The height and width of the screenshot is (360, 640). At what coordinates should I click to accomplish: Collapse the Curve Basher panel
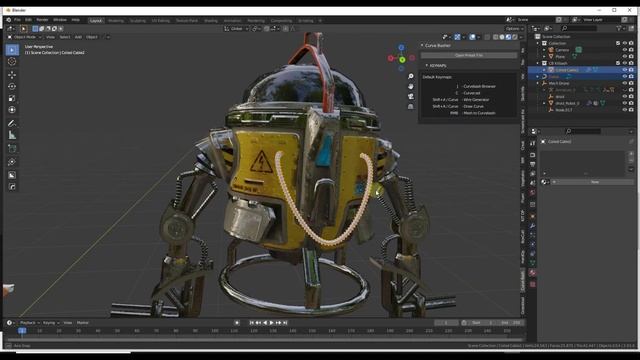[422, 46]
